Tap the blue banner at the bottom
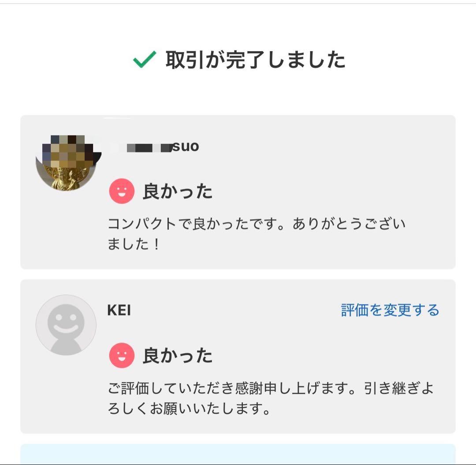This screenshot has width=476, height=465. (238, 454)
